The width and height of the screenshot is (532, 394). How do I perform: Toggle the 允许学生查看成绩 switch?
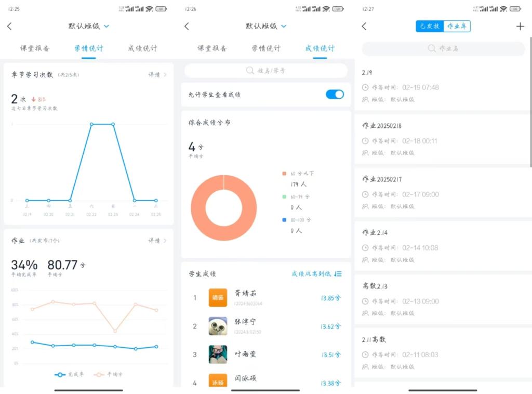(x=334, y=94)
